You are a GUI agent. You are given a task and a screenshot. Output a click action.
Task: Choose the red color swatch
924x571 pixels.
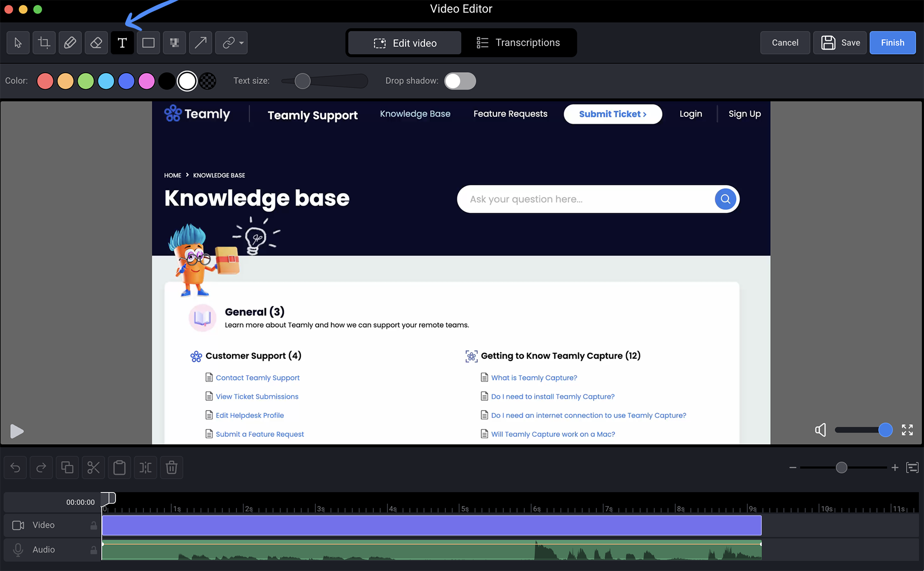click(x=45, y=81)
